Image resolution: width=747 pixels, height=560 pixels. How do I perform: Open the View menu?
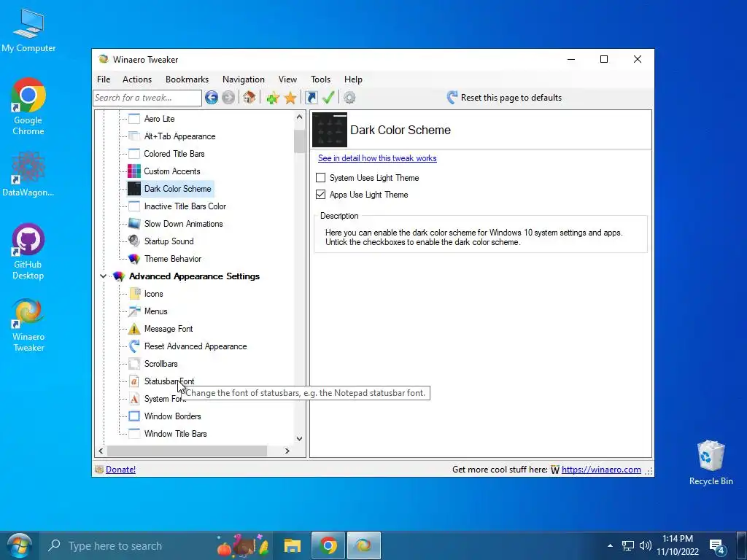tap(287, 79)
